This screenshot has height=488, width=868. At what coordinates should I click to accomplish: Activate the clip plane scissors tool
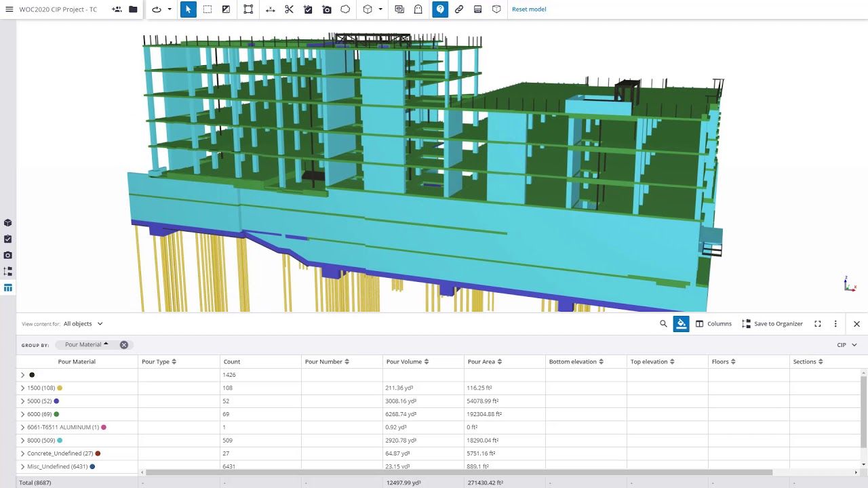(x=289, y=9)
